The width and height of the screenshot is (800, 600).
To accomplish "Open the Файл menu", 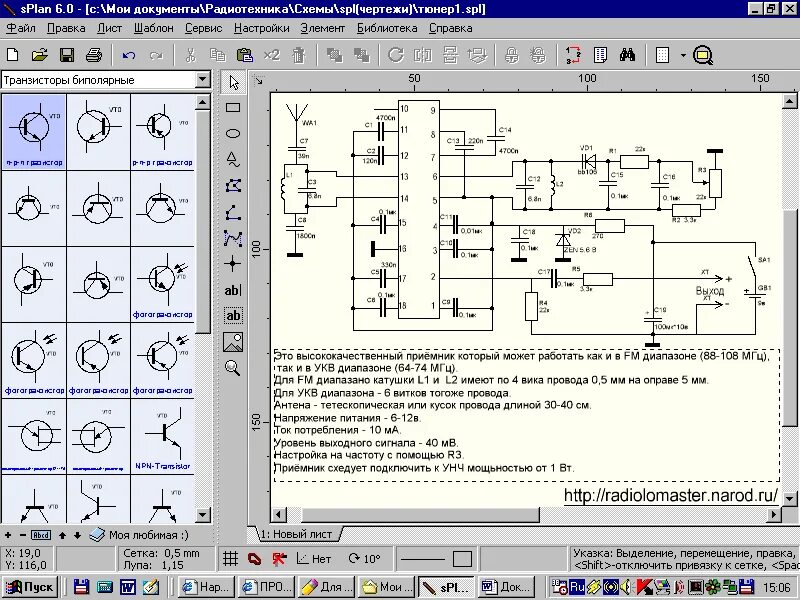I will [21, 28].
